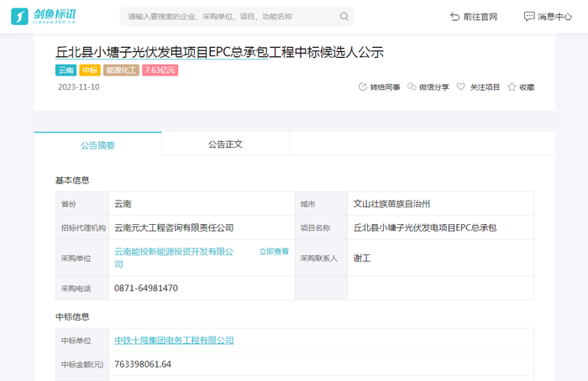The image size is (588, 381).
Task: Click the project title heading
Action: pos(220,52)
